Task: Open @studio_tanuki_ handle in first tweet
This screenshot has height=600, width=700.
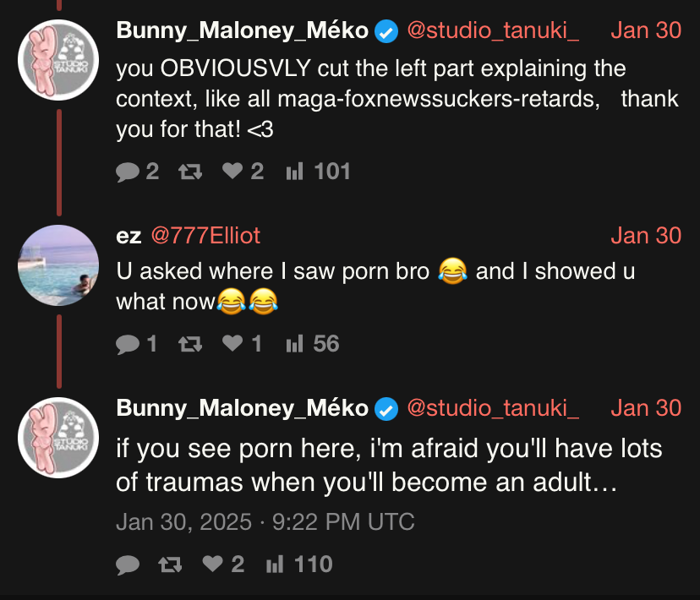Action: click(493, 30)
